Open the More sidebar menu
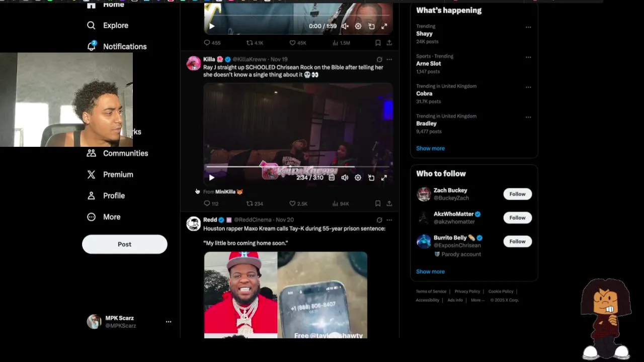 pyautogui.click(x=103, y=217)
